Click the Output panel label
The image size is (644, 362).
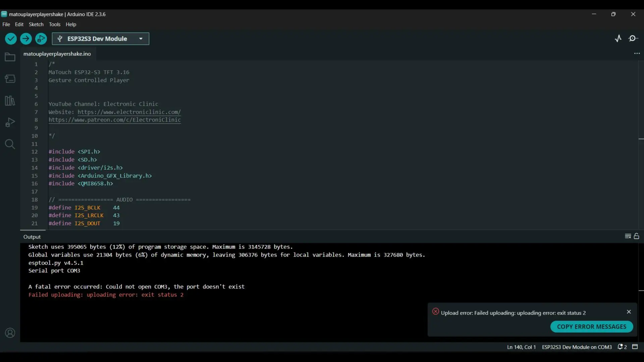[32, 237]
